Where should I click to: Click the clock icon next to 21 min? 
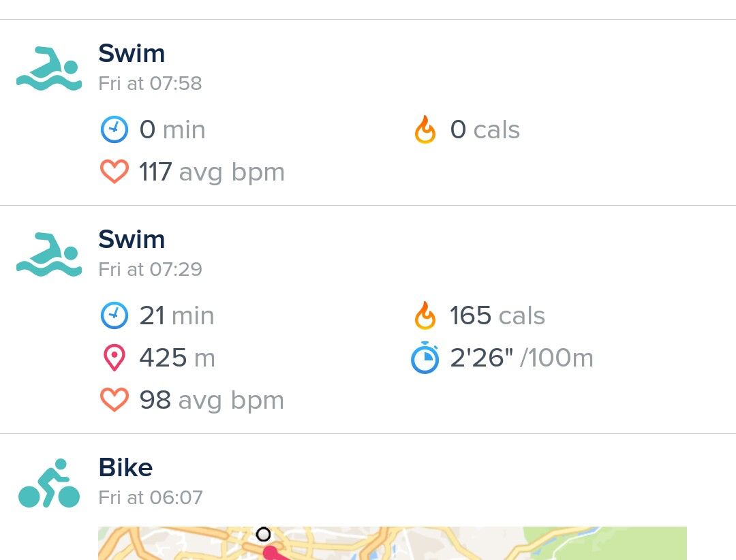click(114, 315)
